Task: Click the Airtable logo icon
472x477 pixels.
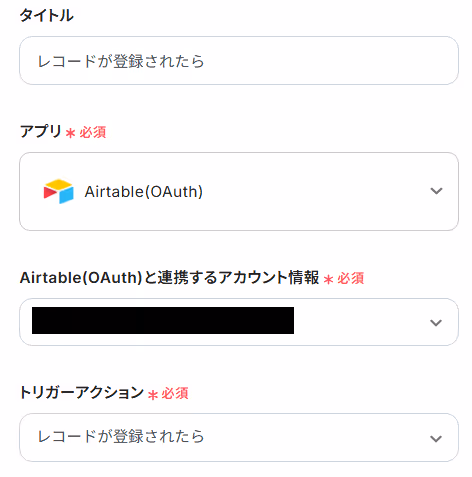Action: pyautogui.click(x=59, y=191)
